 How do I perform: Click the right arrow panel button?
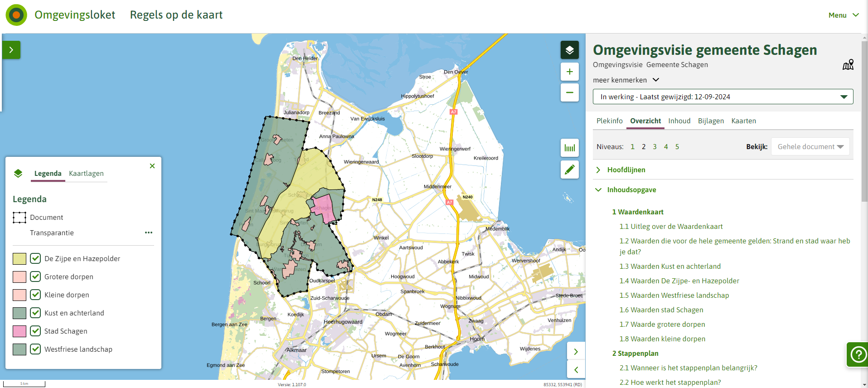[576, 352]
